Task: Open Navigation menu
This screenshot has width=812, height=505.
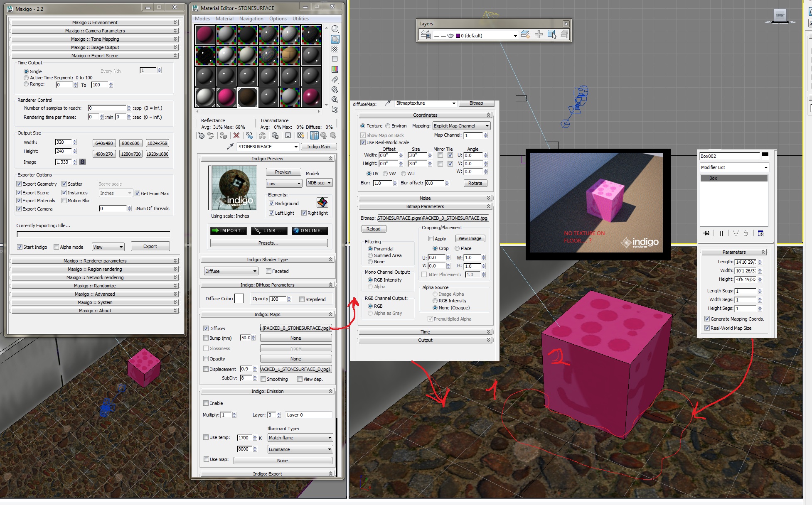Action: [x=251, y=19]
